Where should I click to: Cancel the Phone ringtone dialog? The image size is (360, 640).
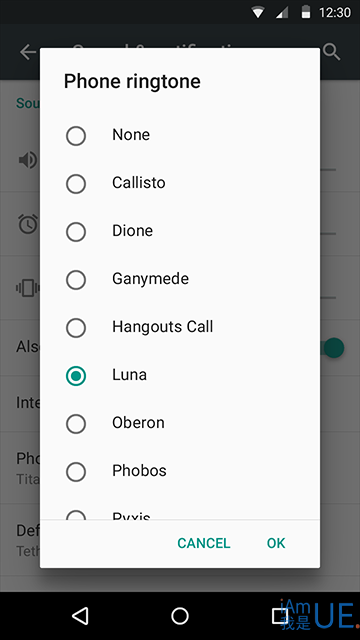pos(204,543)
